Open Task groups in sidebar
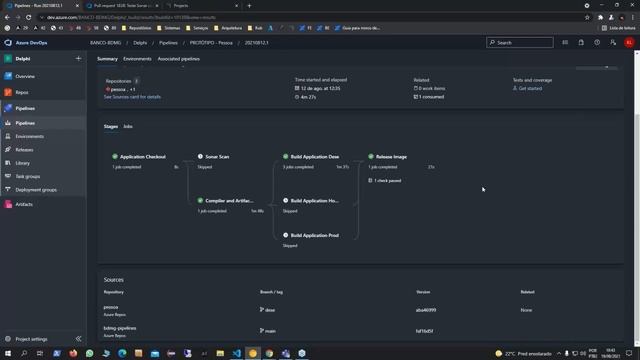The width and height of the screenshot is (640, 360). tap(27, 176)
